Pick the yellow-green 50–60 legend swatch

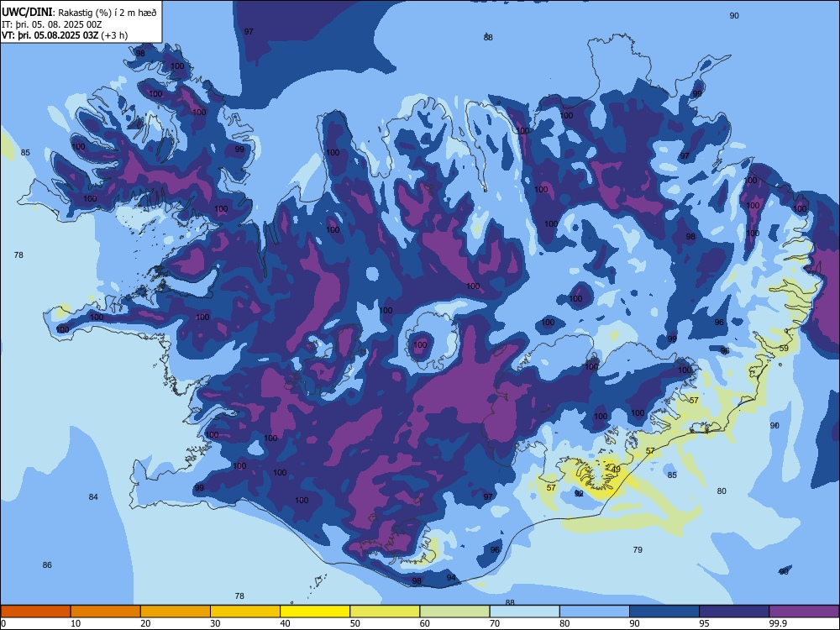click(x=385, y=612)
